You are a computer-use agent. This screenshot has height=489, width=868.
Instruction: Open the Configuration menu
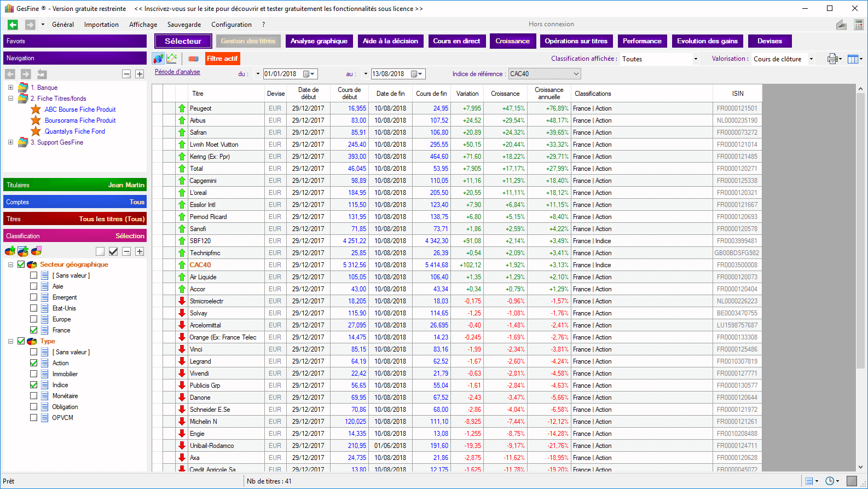[232, 25]
